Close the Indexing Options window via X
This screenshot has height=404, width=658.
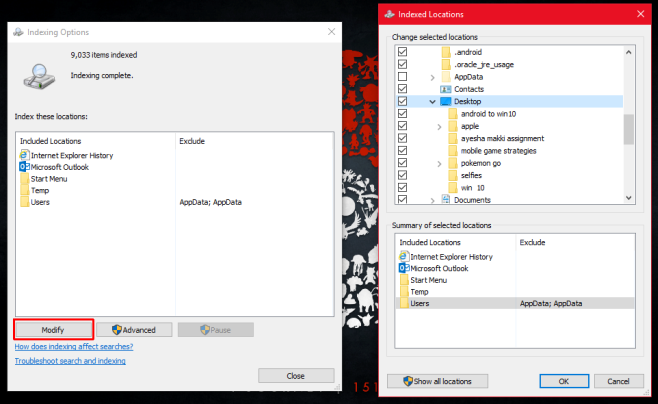pos(332,32)
